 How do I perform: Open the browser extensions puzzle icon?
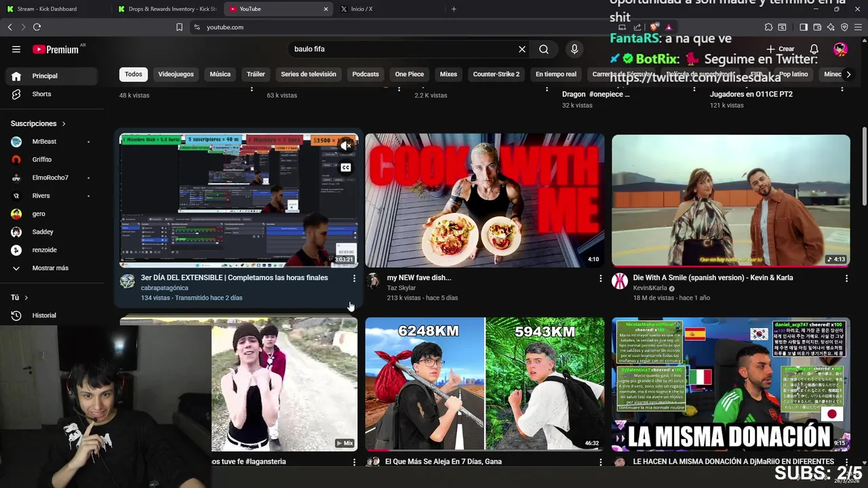[x=768, y=27]
